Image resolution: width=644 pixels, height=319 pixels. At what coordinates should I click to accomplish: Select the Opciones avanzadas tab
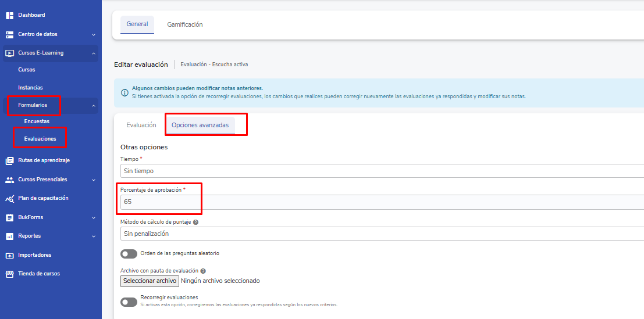point(200,125)
